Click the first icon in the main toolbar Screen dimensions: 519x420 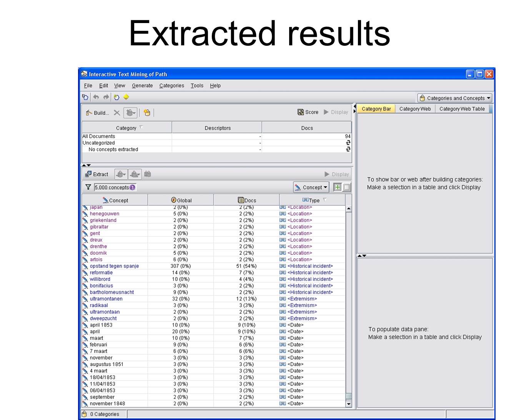click(85, 97)
